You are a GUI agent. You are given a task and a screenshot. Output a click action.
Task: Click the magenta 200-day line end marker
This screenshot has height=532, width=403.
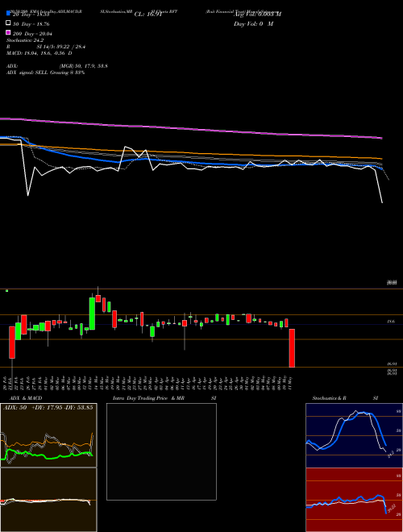click(382, 138)
